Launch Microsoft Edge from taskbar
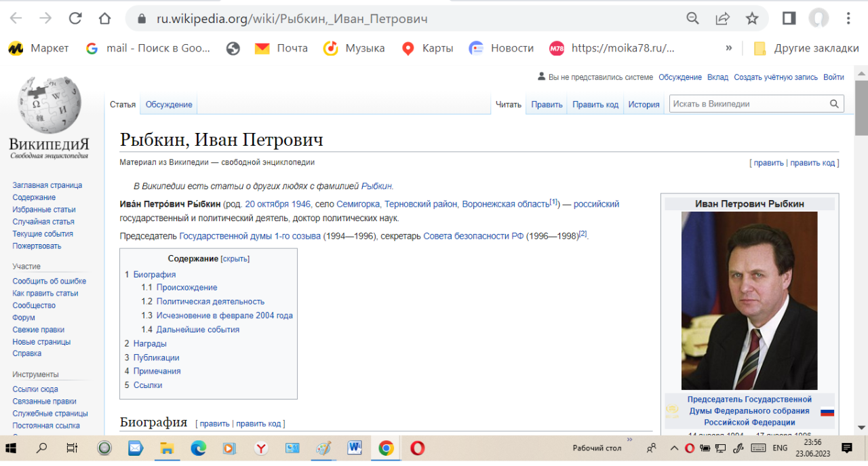The image size is (868, 466). [x=198, y=448]
